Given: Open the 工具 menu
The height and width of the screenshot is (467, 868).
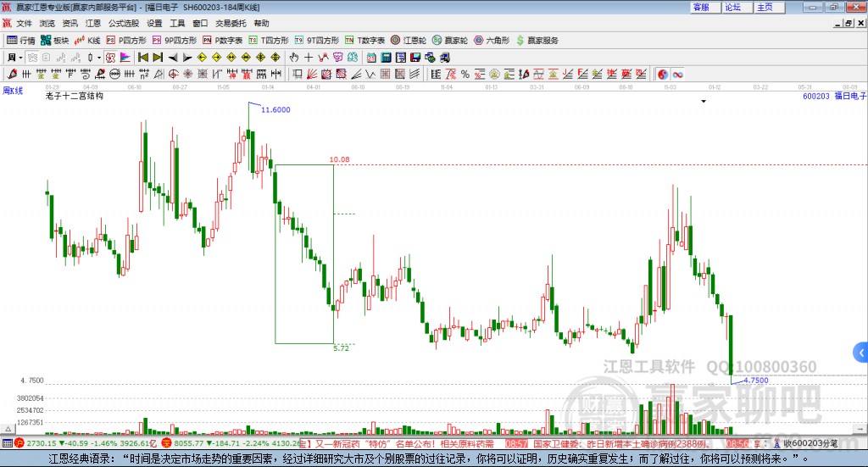Looking at the screenshot, I should pos(177,23).
